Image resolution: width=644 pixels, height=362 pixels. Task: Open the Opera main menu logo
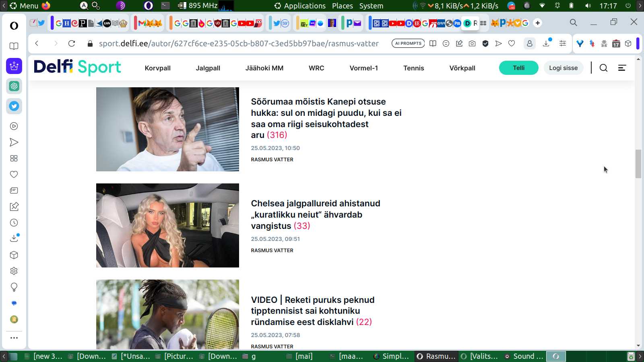click(14, 26)
